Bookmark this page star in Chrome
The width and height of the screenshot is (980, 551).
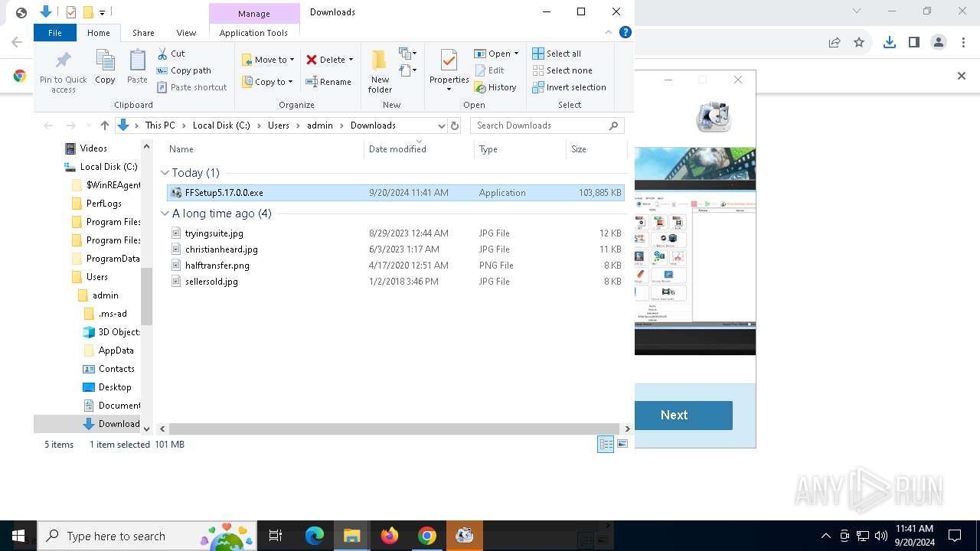tap(859, 42)
